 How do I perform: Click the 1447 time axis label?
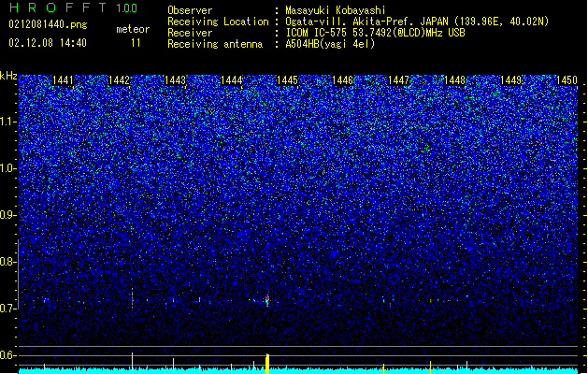[398, 80]
